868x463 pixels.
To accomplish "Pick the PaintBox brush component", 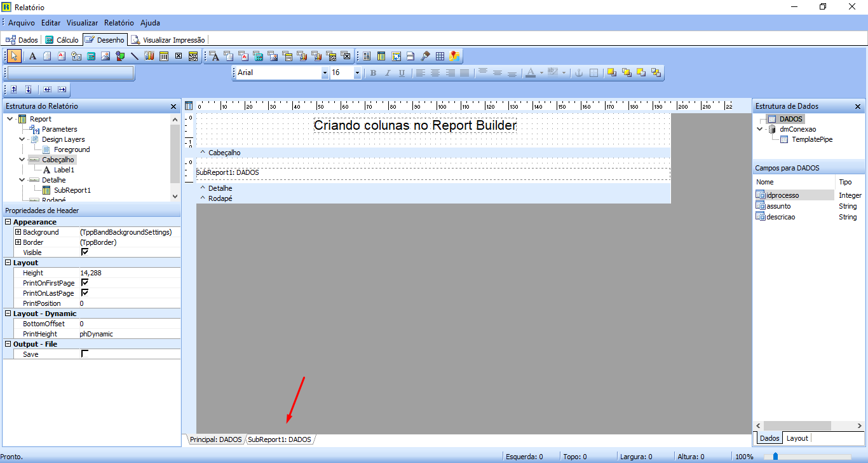I will pyautogui.click(x=426, y=56).
